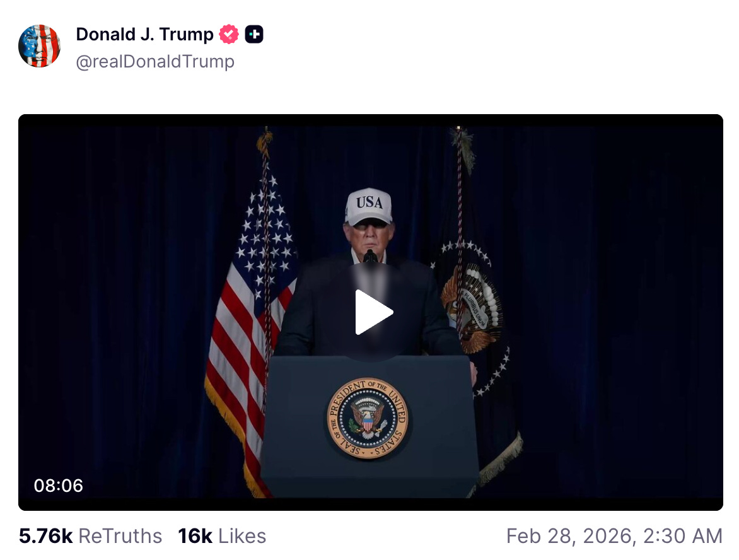Click the pink verified checkmark badge

click(x=229, y=35)
